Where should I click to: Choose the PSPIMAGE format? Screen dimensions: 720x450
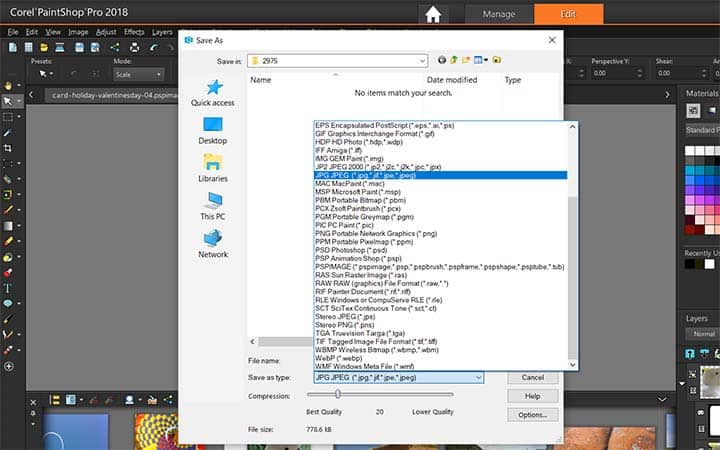tap(441, 266)
